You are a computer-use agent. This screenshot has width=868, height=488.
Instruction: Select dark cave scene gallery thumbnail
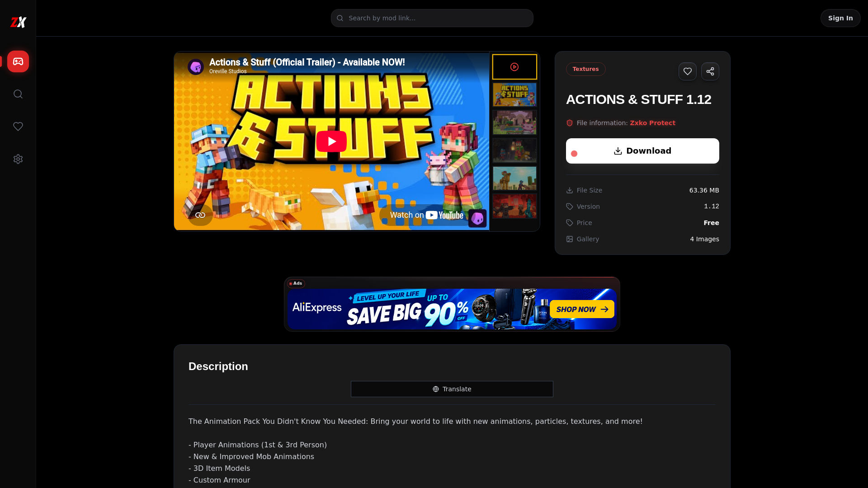tap(514, 150)
